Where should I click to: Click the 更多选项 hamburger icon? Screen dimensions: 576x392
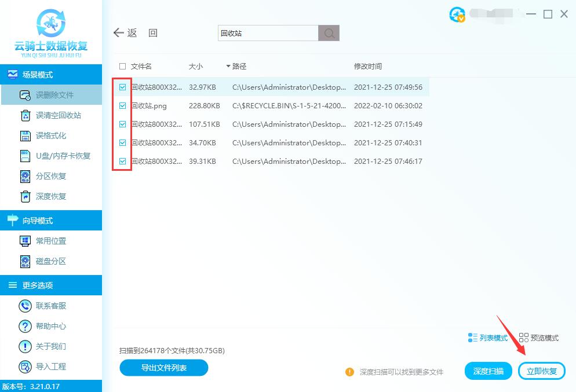coord(13,285)
